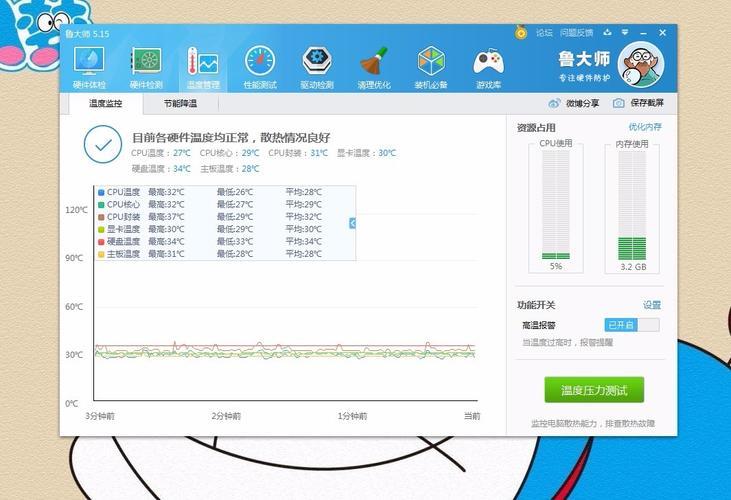Click the 优化内存 optimize memory link
This screenshot has width=731, height=500.
pyautogui.click(x=645, y=127)
